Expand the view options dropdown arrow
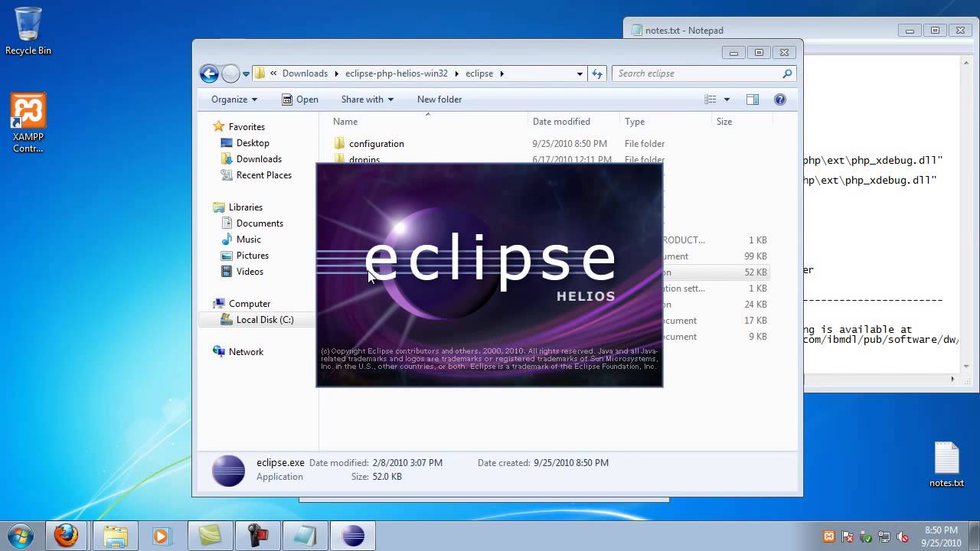Image resolution: width=980 pixels, height=551 pixels. pos(727,99)
